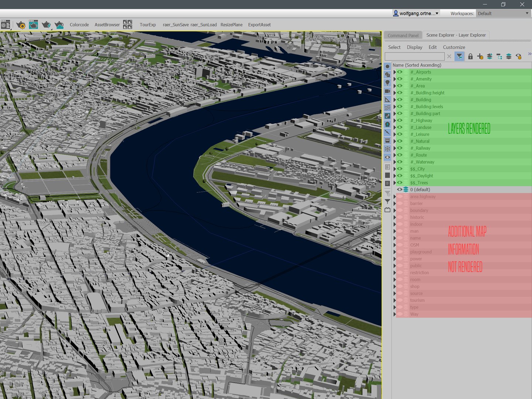This screenshot has width=532, height=399.
Task: Toggle visibility of #_Waterway layer
Action: pyautogui.click(x=400, y=162)
